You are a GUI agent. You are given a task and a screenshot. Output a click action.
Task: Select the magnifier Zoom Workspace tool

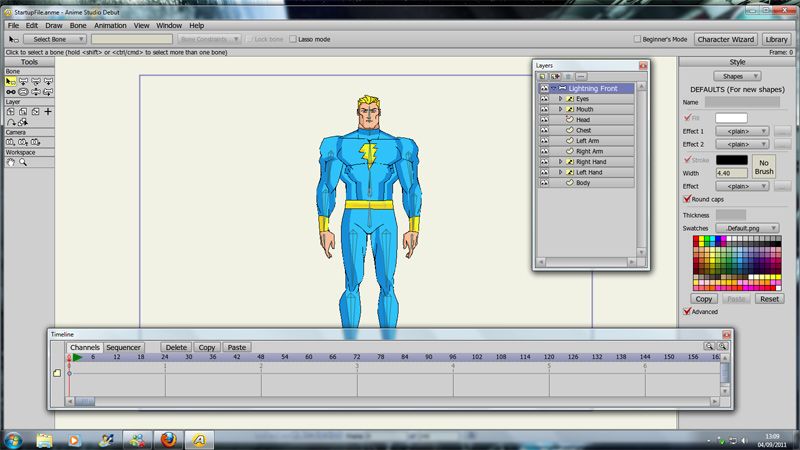(23, 161)
